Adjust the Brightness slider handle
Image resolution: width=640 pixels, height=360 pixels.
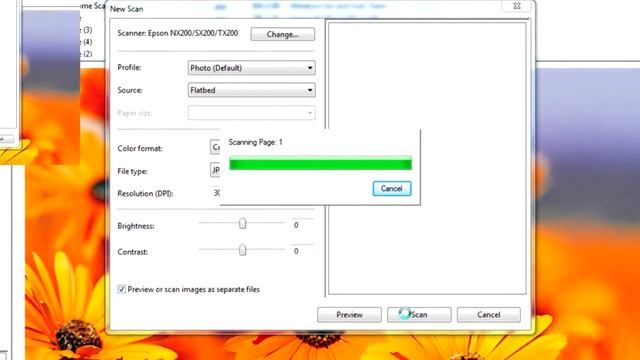coord(242,223)
